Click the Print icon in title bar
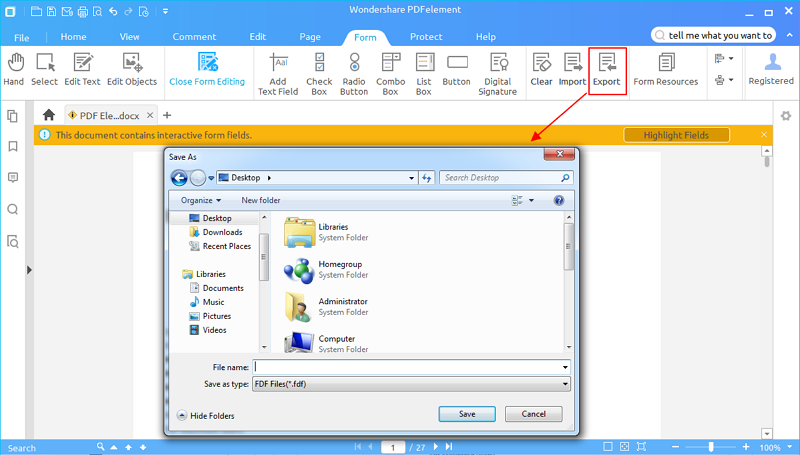The height and width of the screenshot is (455, 800). 82,11
